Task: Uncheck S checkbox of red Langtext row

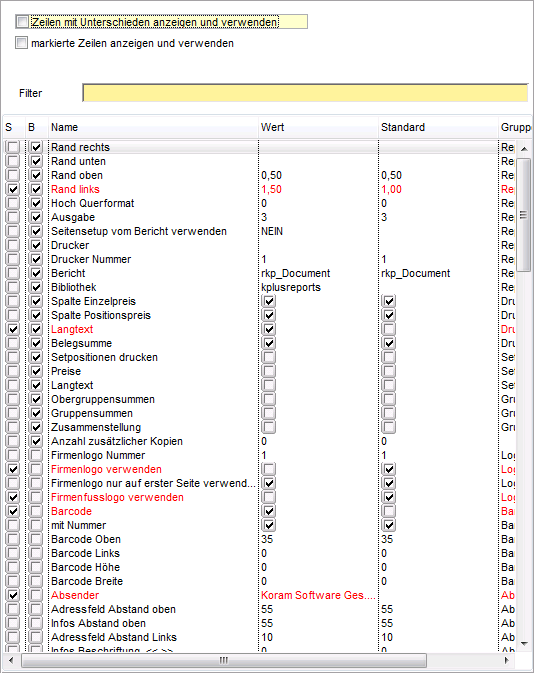Action: click(x=13, y=329)
